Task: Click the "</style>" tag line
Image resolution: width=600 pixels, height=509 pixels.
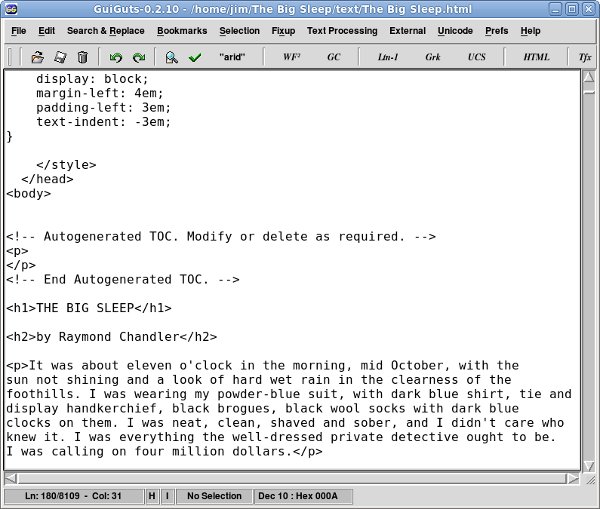Action: 66,165
